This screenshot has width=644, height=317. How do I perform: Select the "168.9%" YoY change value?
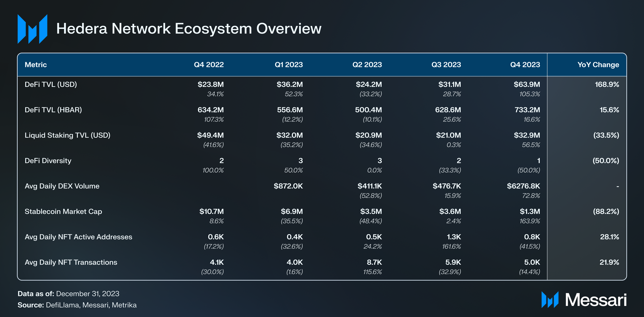click(607, 84)
